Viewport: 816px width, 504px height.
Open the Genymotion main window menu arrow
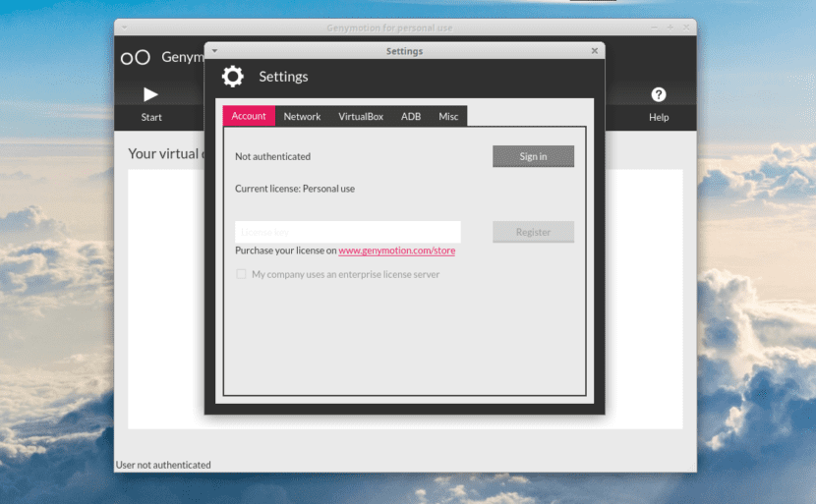pyautogui.click(x=124, y=28)
